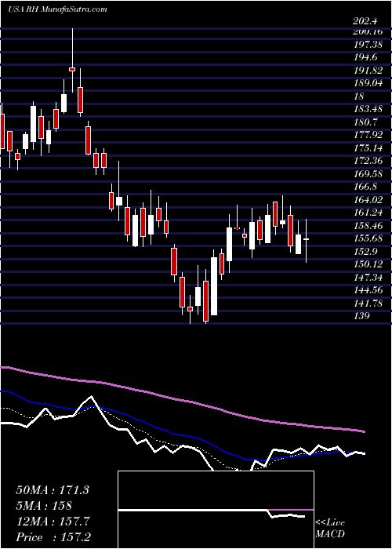Click the USA RH MunafaSutra.com chart title

pyautogui.click(x=57, y=9)
